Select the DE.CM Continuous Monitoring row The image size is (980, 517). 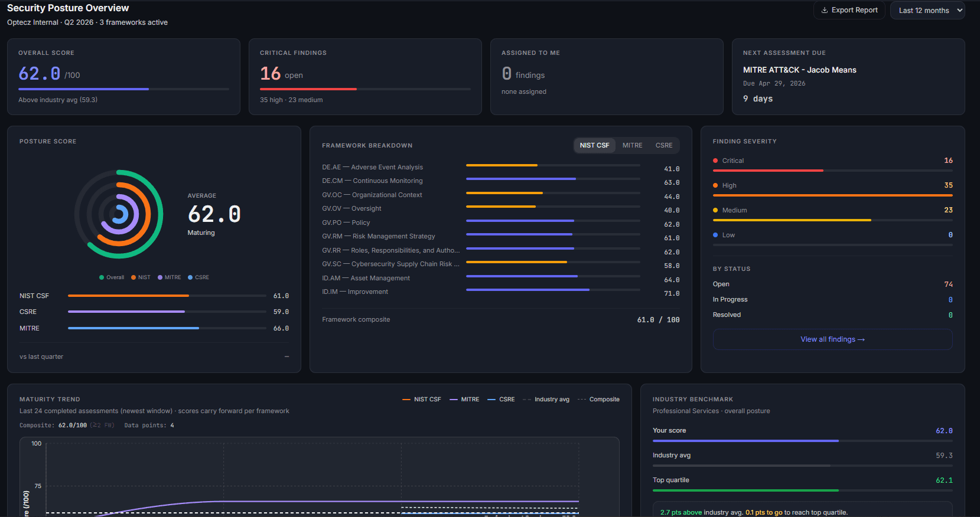click(501, 181)
